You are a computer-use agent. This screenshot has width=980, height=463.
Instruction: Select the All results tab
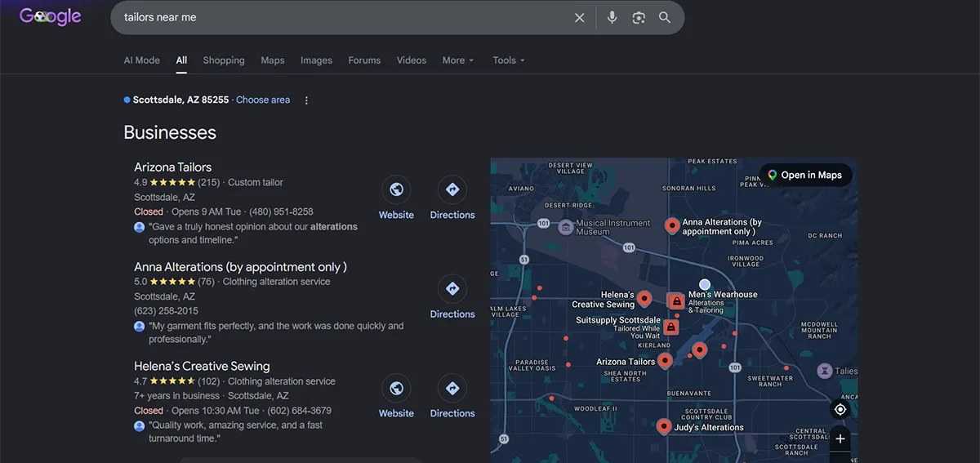[x=181, y=60]
